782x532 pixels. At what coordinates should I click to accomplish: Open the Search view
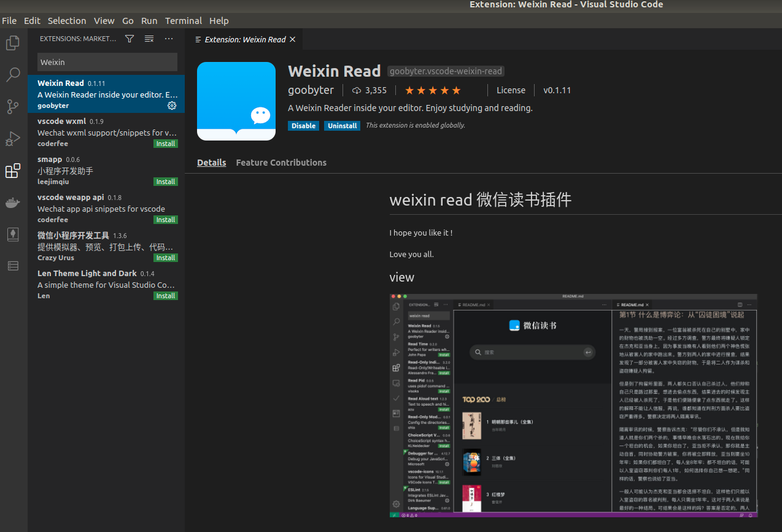pos(13,75)
